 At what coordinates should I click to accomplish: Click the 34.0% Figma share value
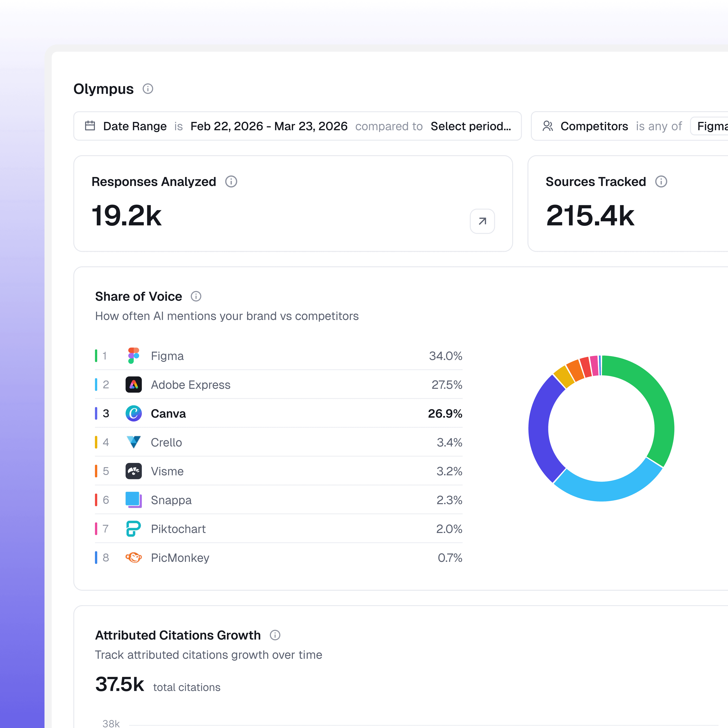446,356
